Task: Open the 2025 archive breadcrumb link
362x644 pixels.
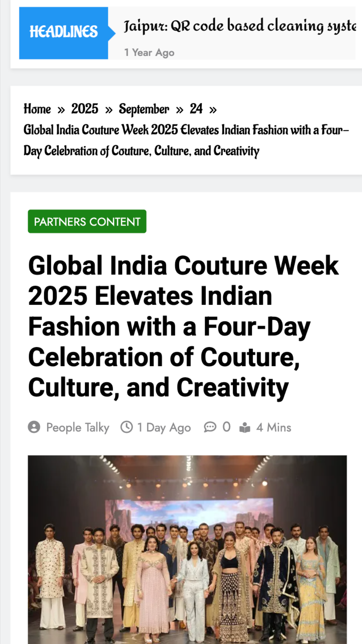Action: pyautogui.click(x=85, y=109)
